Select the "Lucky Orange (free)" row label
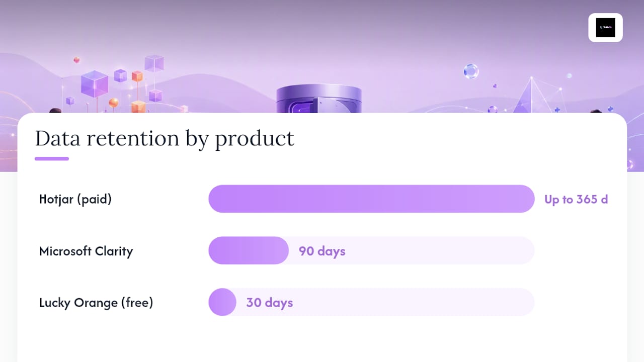644x362 pixels. (x=96, y=303)
